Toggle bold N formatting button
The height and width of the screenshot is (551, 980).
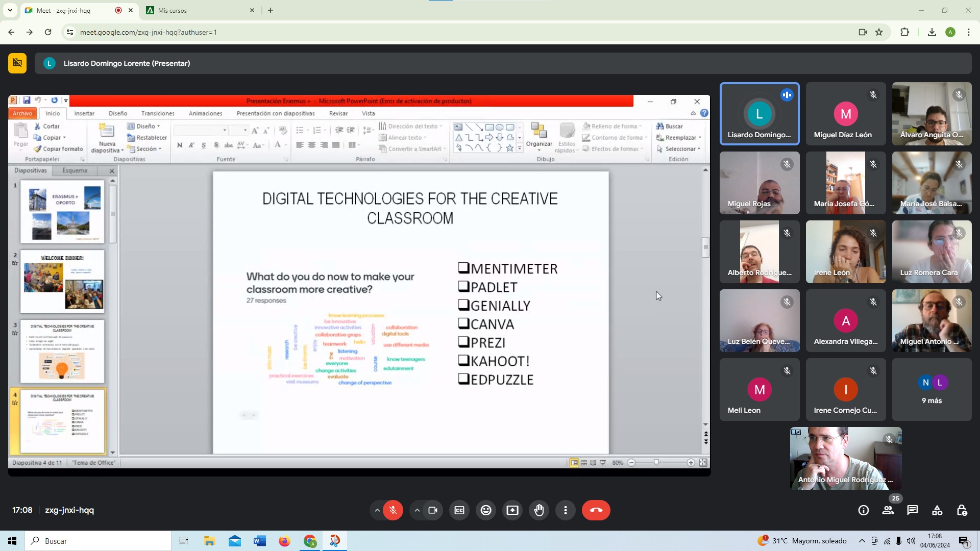(x=180, y=145)
